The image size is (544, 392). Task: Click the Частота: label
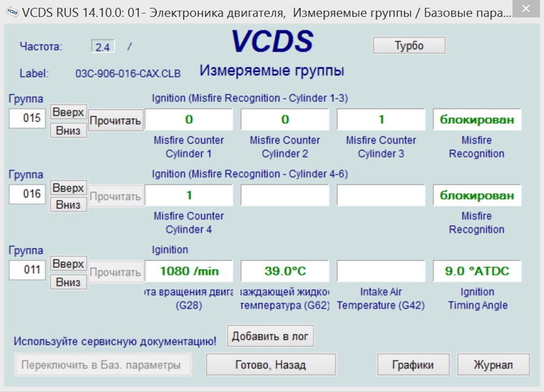coord(41,46)
